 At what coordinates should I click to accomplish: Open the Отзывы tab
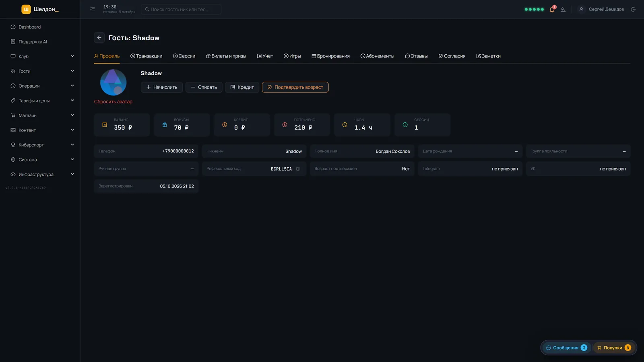click(x=416, y=56)
